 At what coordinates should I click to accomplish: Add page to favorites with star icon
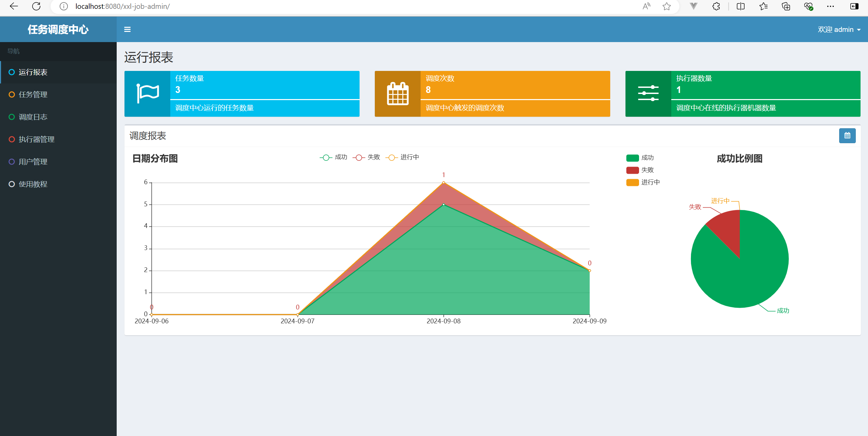pyautogui.click(x=667, y=6)
